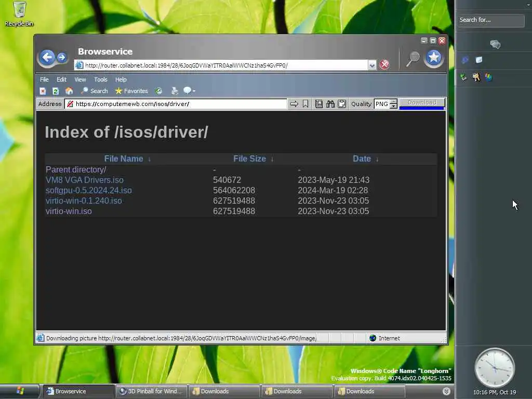
Task: Click the clipboard icon beside Quality
Action: click(342, 104)
